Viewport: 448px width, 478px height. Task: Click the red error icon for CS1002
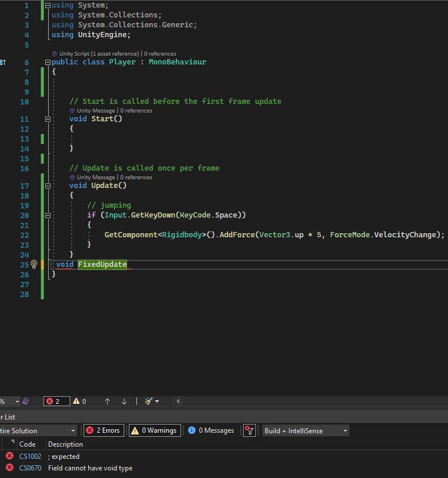(x=9, y=456)
